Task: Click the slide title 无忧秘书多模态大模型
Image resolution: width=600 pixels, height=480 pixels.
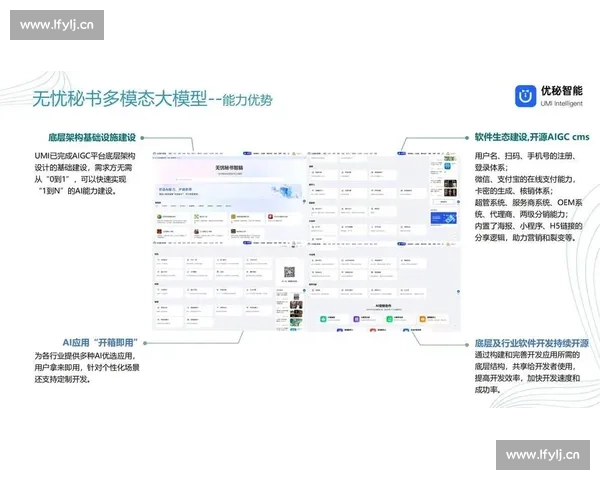Action: 119,99
